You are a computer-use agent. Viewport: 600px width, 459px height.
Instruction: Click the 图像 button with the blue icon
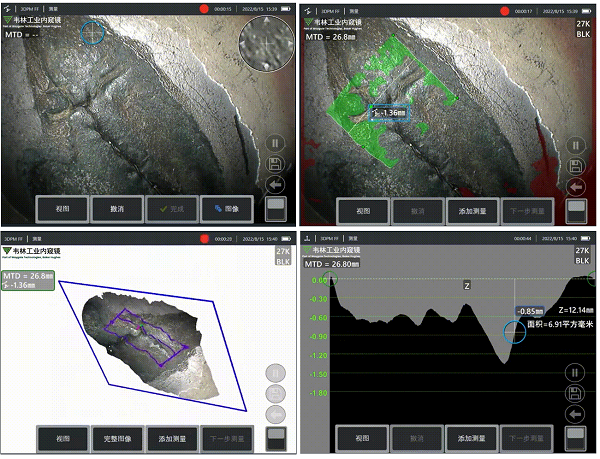pyautogui.click(x=226, y=209)
